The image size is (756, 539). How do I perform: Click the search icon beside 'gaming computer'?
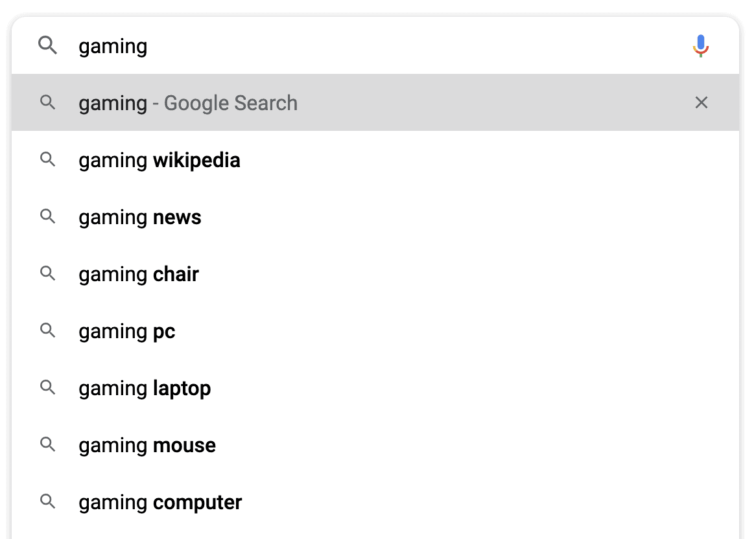(47, 502)
